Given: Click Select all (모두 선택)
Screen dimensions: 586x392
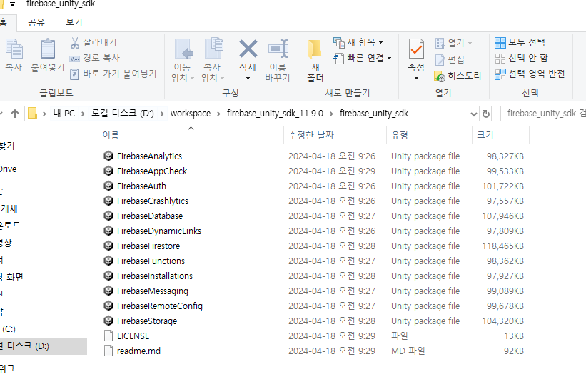Looking at the screenshot, I should (x=520, y=42).
